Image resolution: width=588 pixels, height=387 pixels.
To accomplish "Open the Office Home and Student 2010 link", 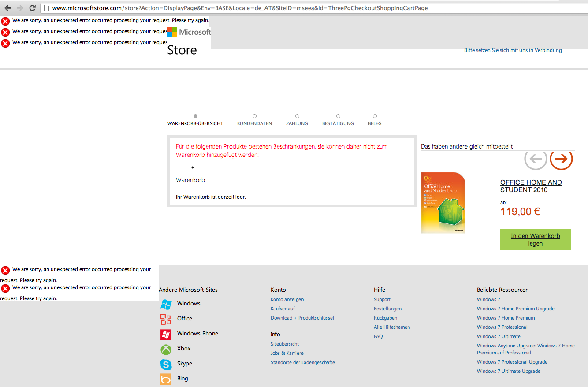I will [531, 186].
